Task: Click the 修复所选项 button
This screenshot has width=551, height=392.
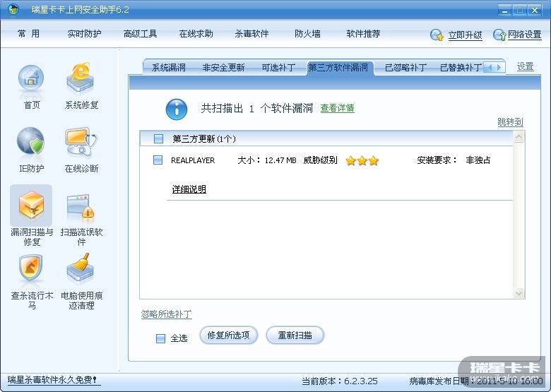Action: [x=228, y=335]
